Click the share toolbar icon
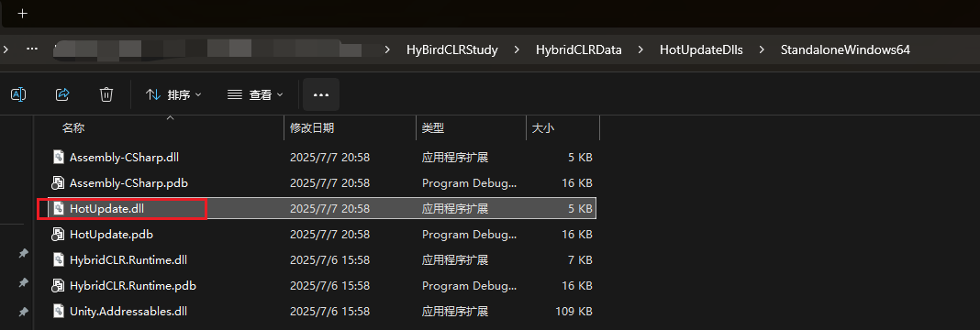 [62, 94]
